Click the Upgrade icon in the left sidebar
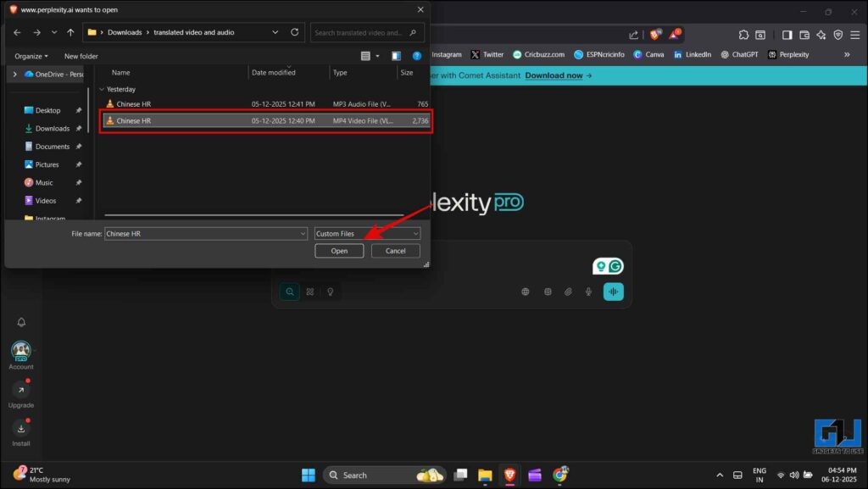Image resolution: width=868 pixels, height=489 pixels. 20,390
